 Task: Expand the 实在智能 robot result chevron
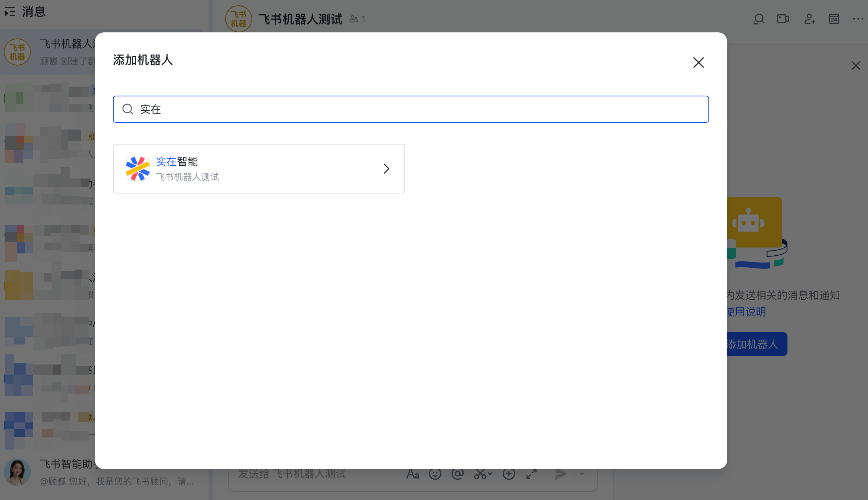386,169
